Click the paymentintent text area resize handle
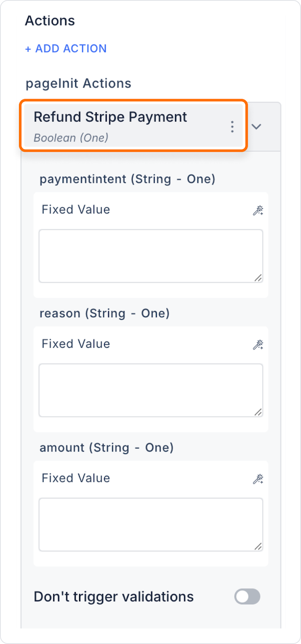301x644 pixels. click(258, 278)
